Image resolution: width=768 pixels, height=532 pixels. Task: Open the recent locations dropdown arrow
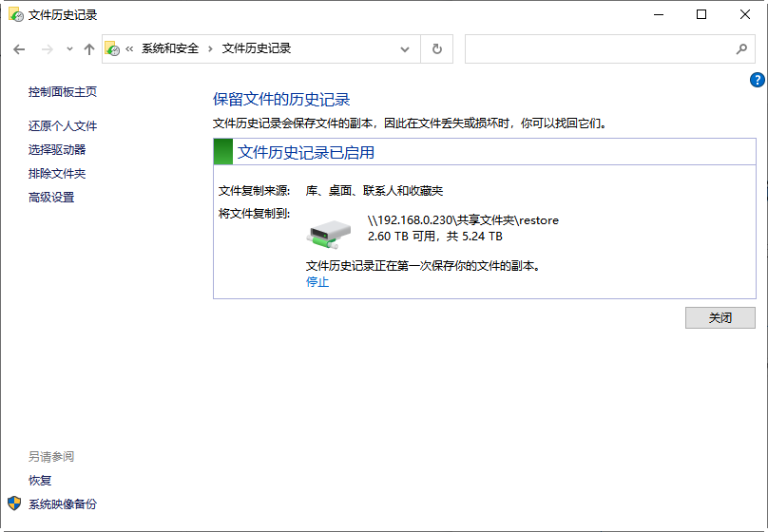pos(69,49)
